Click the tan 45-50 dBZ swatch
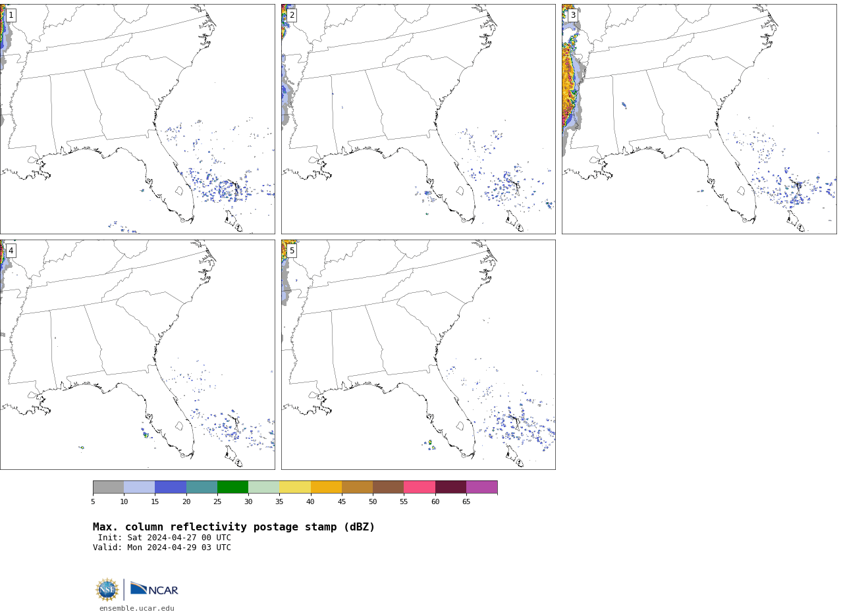The image size is (843, 616). pyautogui.click(x=357, y=487)
